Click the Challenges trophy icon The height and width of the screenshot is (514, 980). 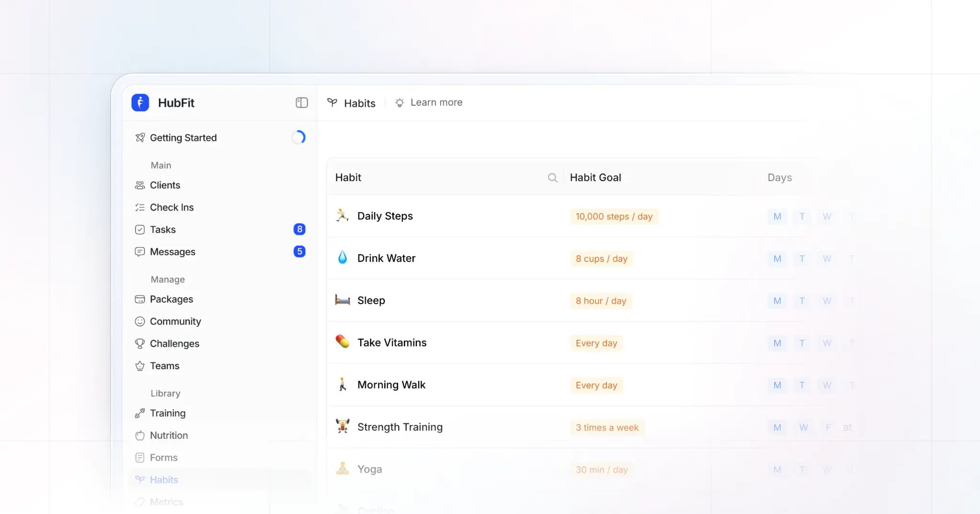click(x=140, y=343)
